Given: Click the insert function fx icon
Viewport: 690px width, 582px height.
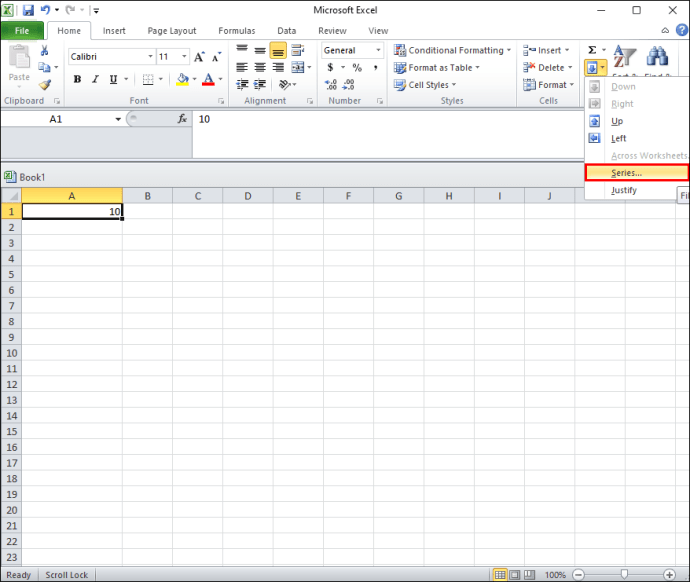Looking at the screenshot, I should [182, 119].
